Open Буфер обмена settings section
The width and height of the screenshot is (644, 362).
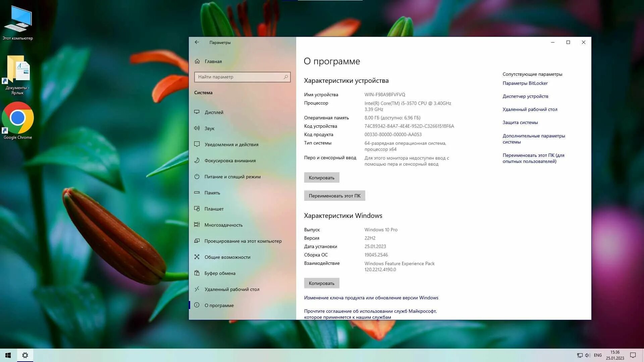tap(220, 273)
